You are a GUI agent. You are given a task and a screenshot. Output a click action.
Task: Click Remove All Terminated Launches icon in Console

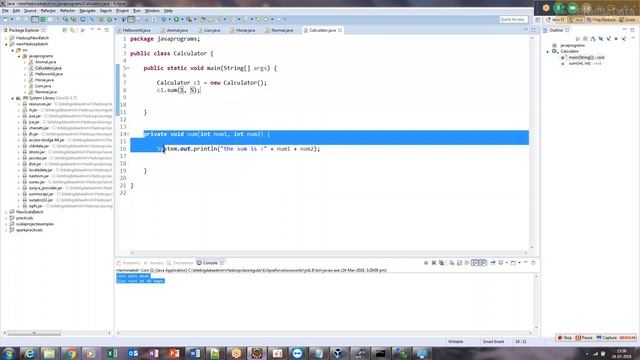point(442,263)
